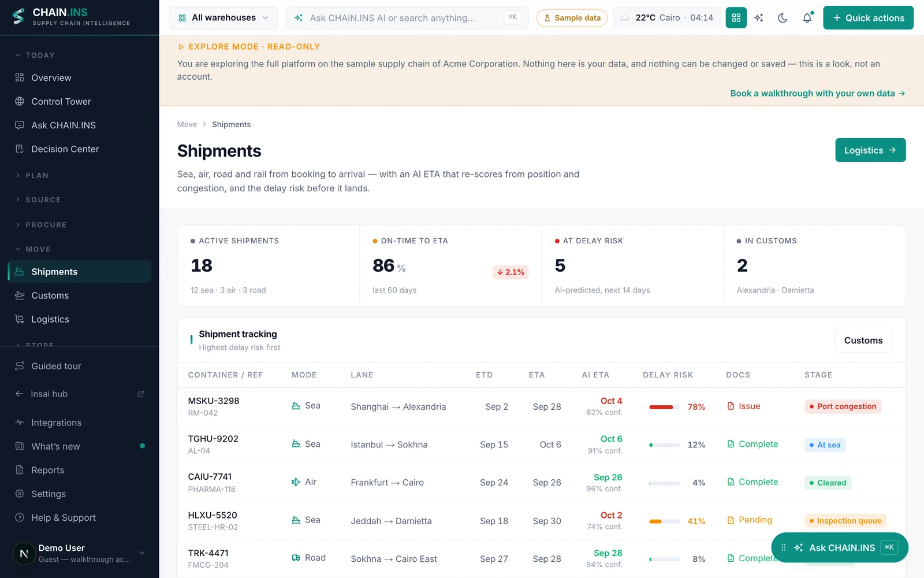
Task: Open Decision Center in sidebar
Action: (80, 149)
